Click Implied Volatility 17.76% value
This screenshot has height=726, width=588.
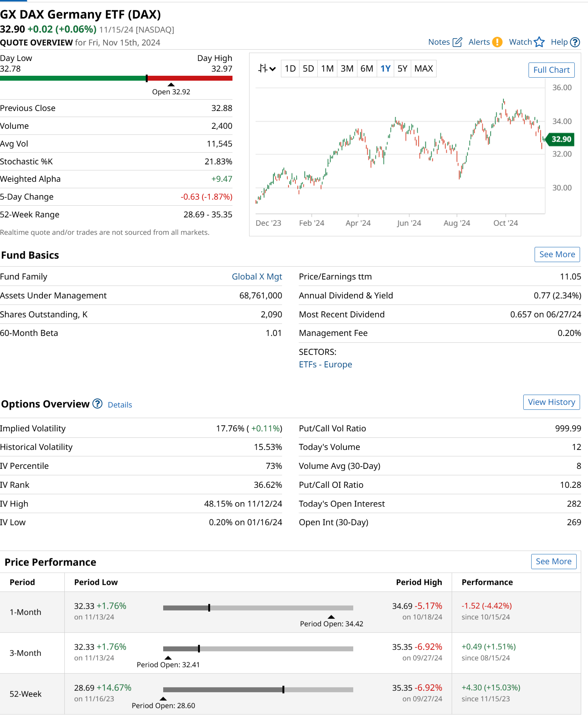pos(249,429)
